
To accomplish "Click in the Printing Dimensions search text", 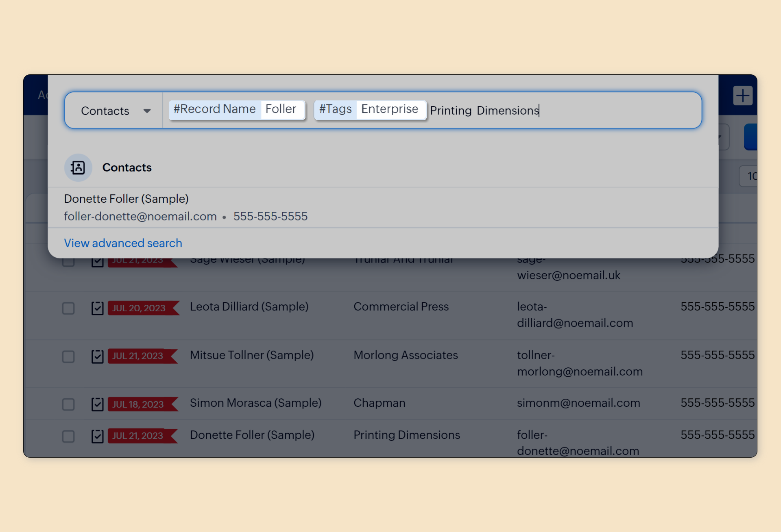I will pos(484,111).
